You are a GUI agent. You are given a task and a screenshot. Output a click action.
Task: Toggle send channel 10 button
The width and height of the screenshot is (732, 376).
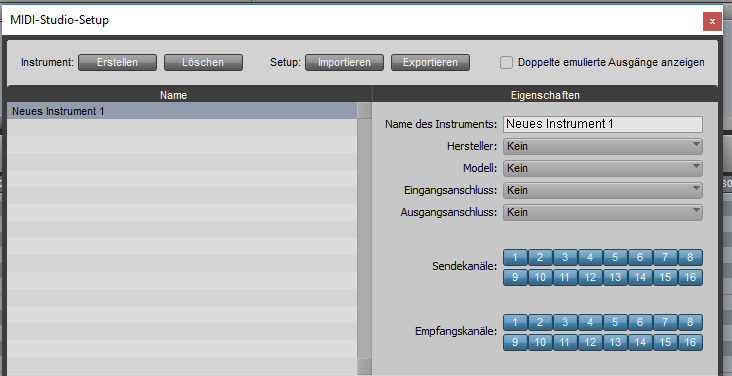pos(540,277)
